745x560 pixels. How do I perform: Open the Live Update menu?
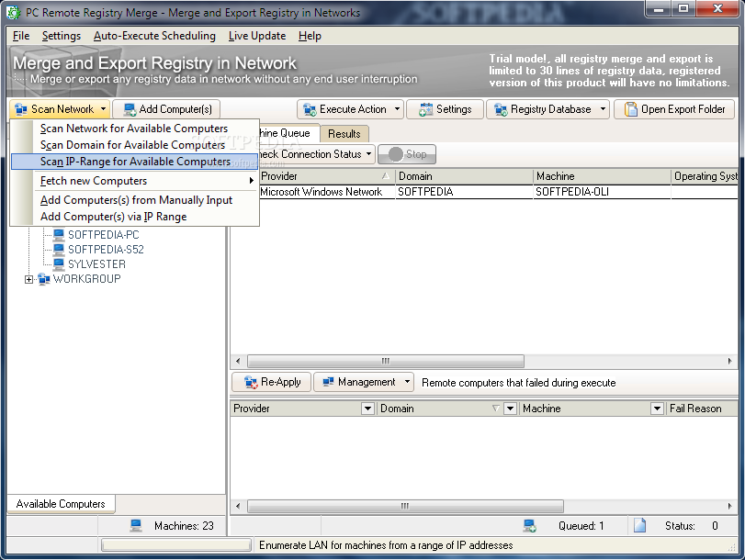coord(257,36)
